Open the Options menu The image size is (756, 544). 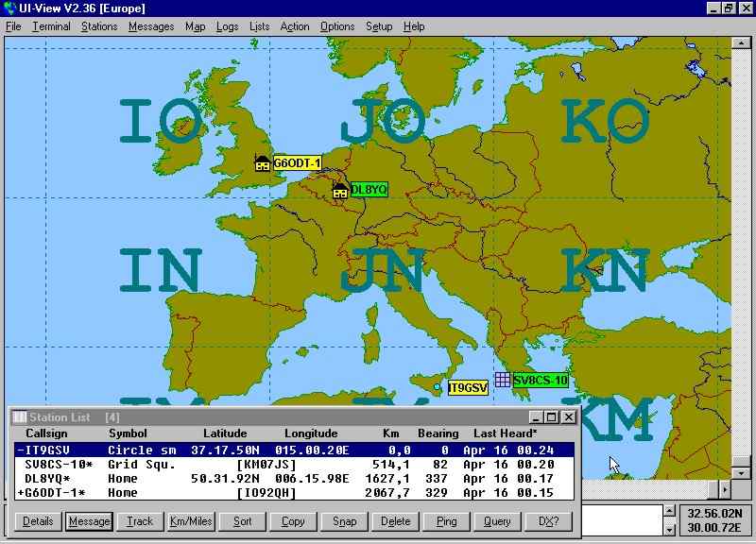pos(337,26)
